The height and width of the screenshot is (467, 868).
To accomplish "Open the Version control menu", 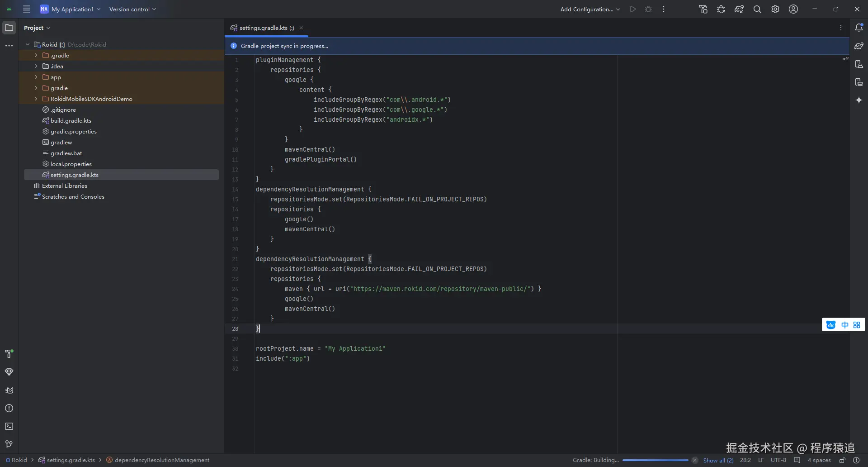I will click(x=132, y=9).
